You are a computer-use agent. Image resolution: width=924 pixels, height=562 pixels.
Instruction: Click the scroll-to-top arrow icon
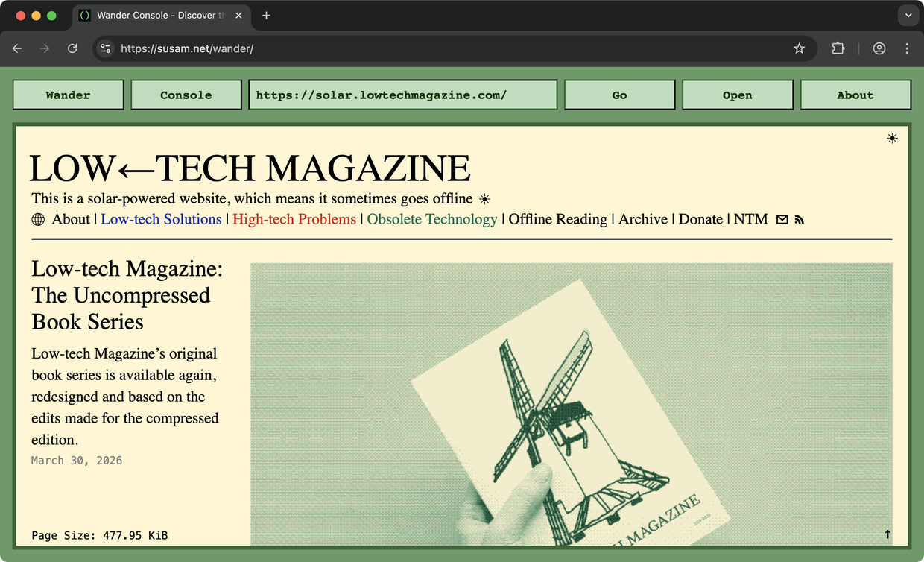coord(887,534)
